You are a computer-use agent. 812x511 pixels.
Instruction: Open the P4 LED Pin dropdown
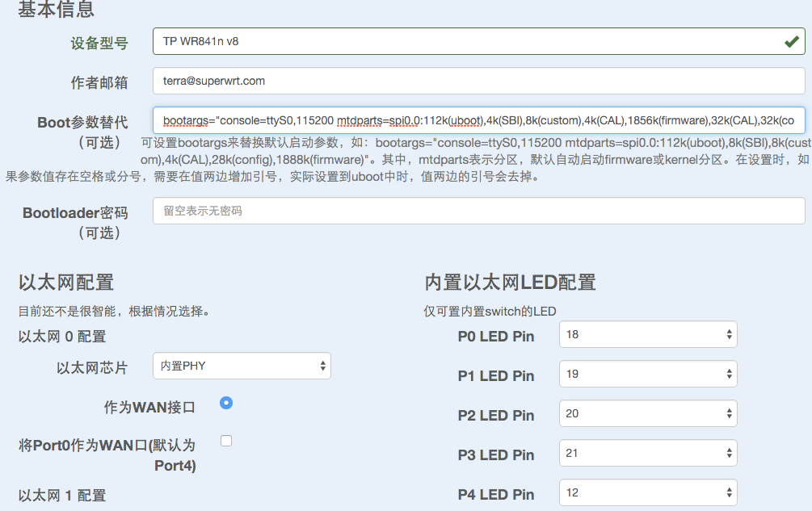point(648,492)
